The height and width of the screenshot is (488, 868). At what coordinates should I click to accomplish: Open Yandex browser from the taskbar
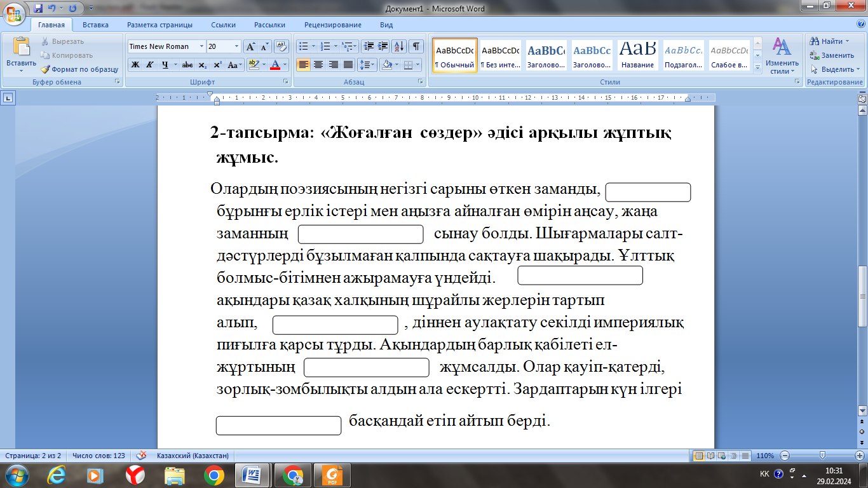tap(135, 475)
